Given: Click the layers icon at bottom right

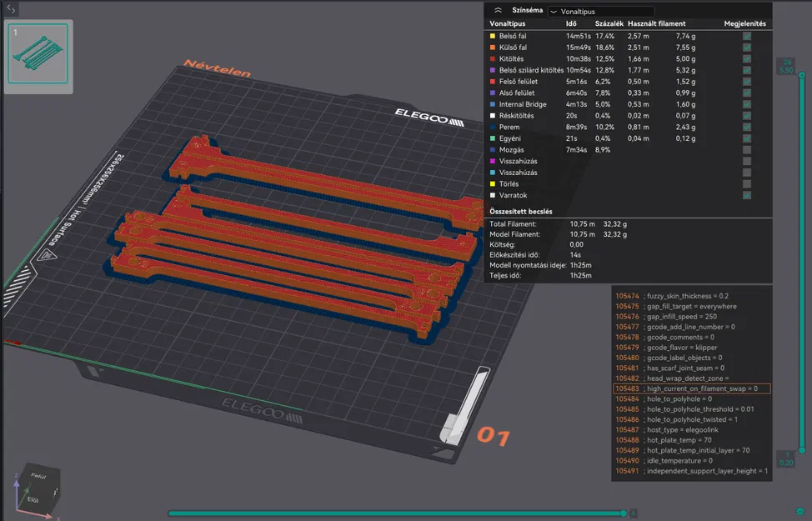Looking at the screenshot, I should [x=800, y=512].
